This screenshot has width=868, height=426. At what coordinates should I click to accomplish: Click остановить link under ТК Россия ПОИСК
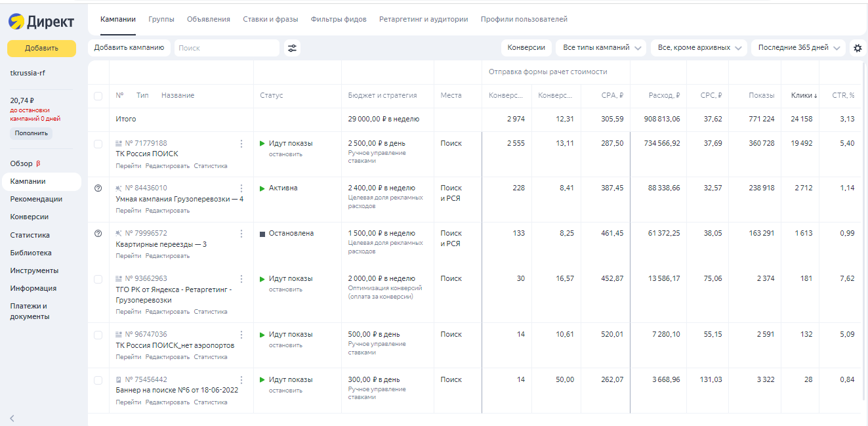(285, 155)
